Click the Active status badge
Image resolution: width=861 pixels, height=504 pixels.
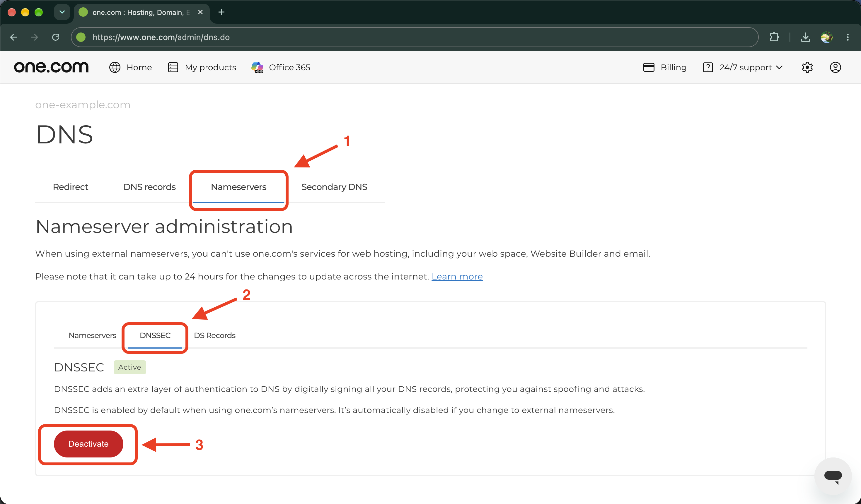tap(129, 367)
